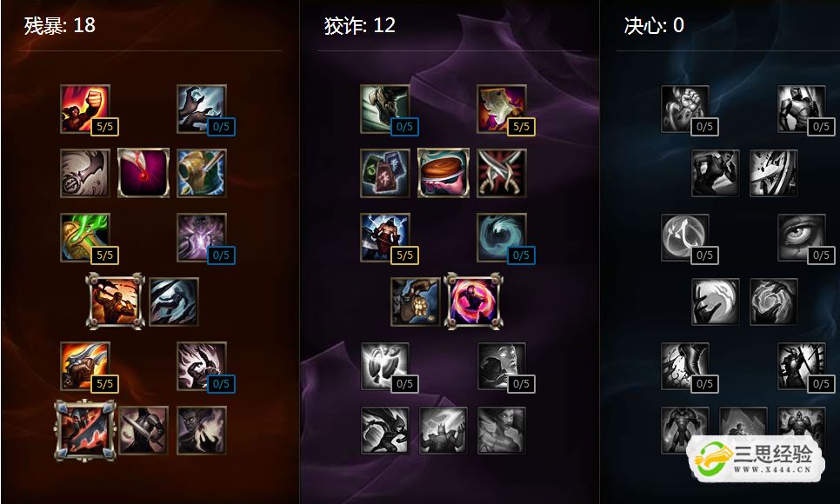Choose the framed Bounty Hunter mastery icon
The image size is (840, 504).
tap(115, 301)
